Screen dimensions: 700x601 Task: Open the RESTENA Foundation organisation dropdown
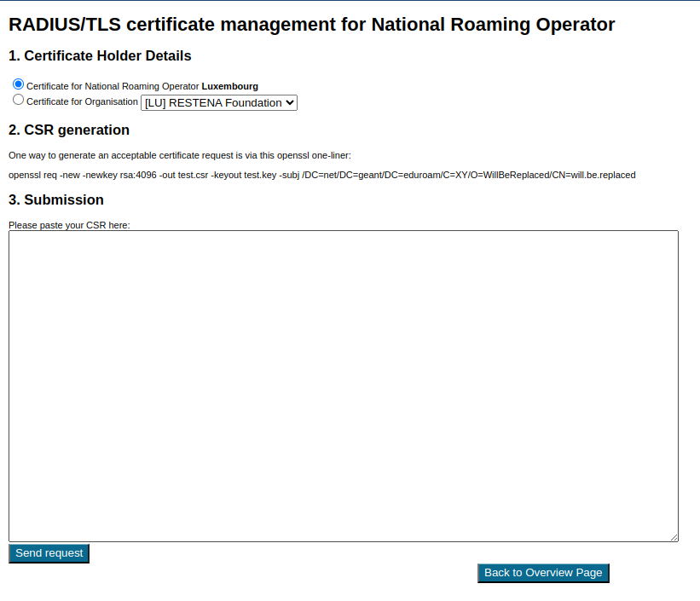point(218,102)
